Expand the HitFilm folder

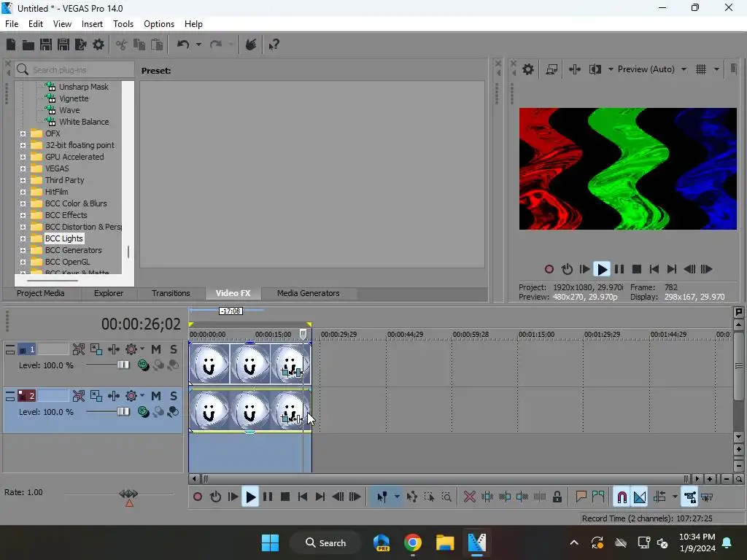[x=23, y=192]
